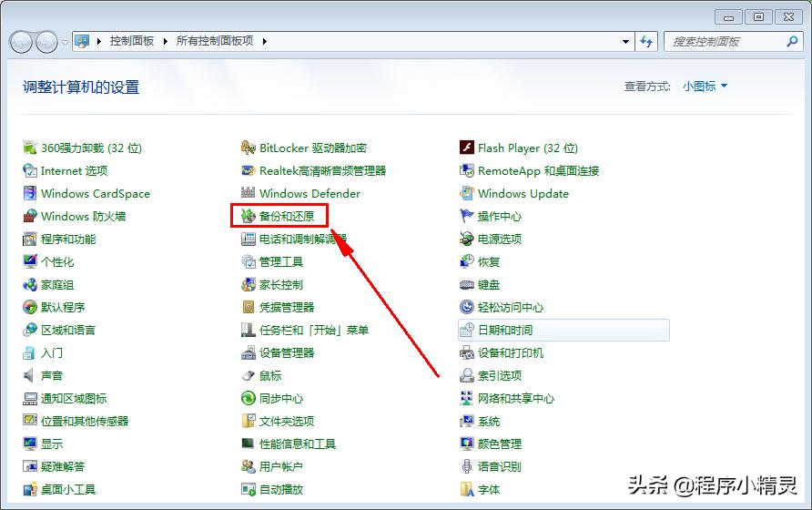Screen dimensions: 812x510
Task: Select 所有控制面板项 in the address breadcrumb
Action: point(215,41)
